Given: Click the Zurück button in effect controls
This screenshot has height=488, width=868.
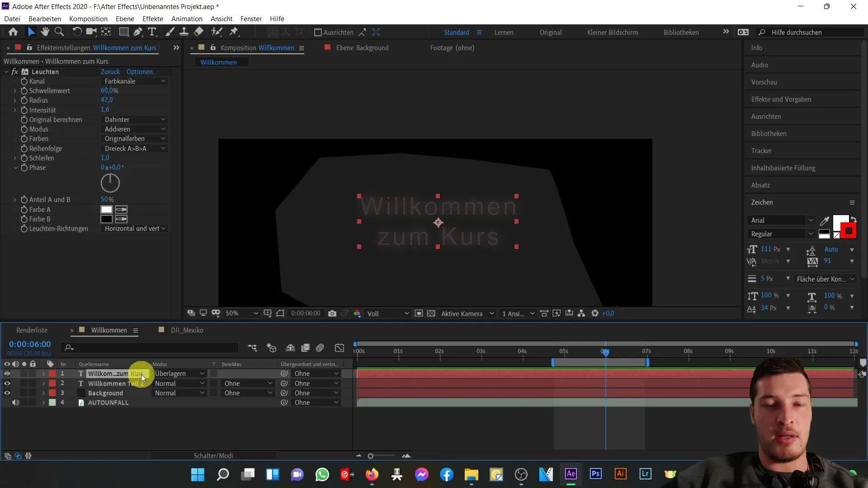Looking at the screenshot, I should [x=110, y=71].
